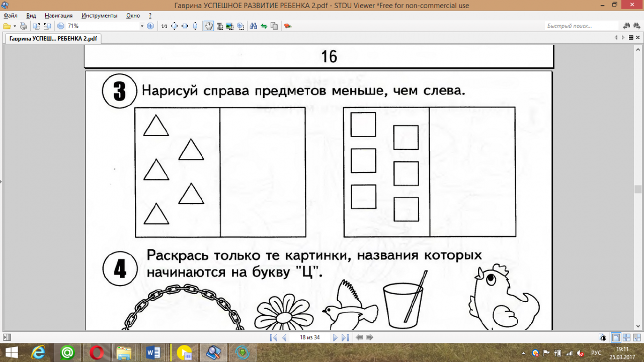Click the tab scroll left arrow
Viewport: 644px width, 362px height.
[616, 38]
